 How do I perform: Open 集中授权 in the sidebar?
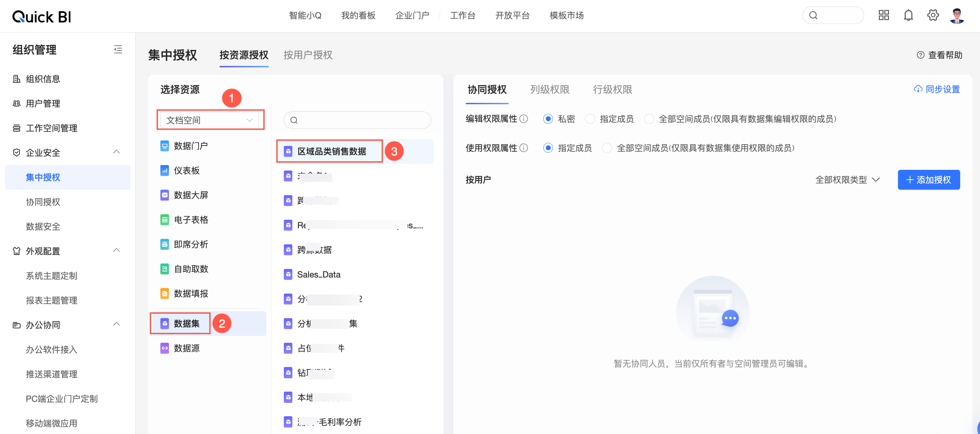pos(68,177)
